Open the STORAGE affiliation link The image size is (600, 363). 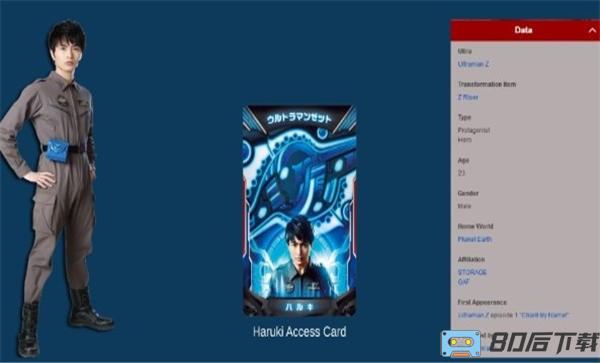[472, 272]
